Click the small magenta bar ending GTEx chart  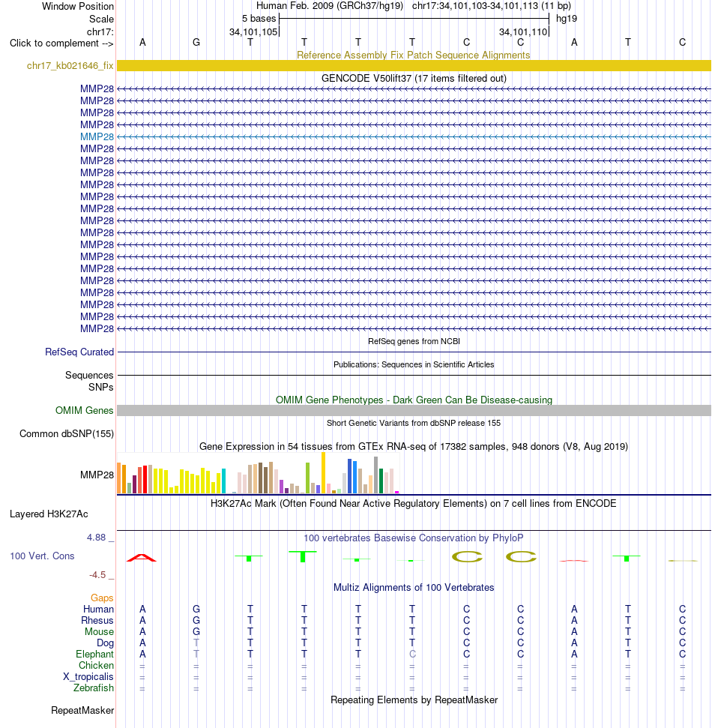(x=396, y=492)
